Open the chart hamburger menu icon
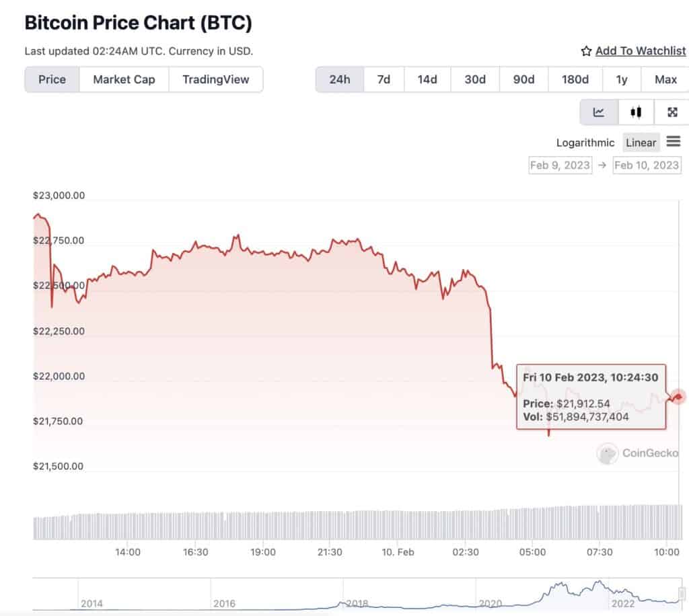Image resolution: width=689 pixels, height=616 pixels. pyautogui.click(x=673, y=141)
